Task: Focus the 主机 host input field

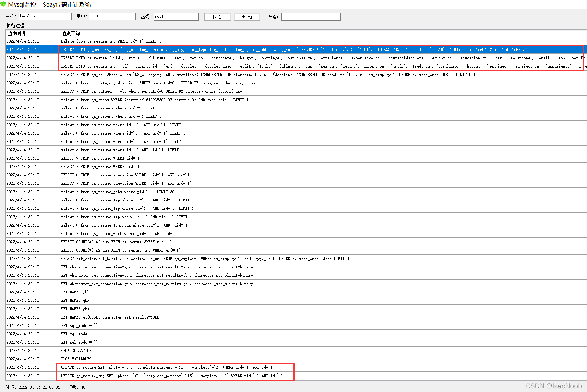Action: coord(45,16)
